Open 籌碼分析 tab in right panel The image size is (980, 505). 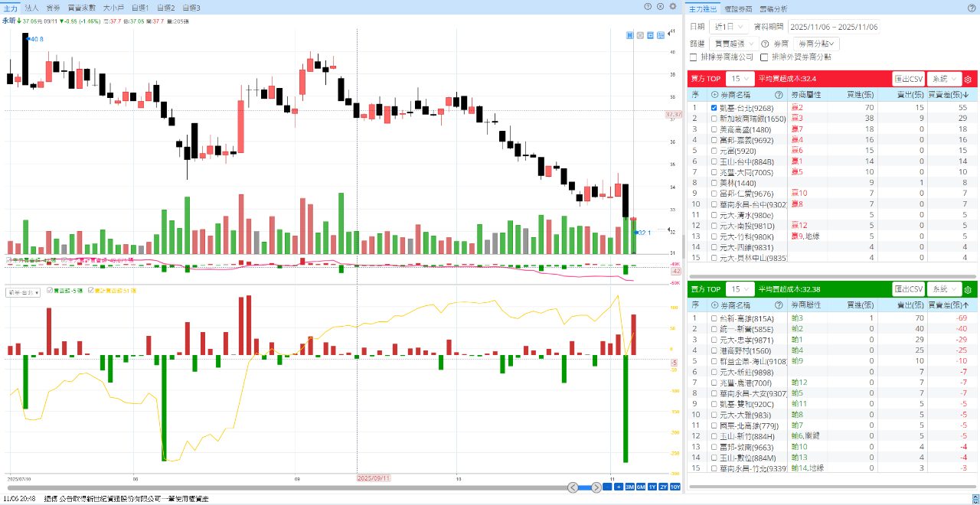pos(773,8)
